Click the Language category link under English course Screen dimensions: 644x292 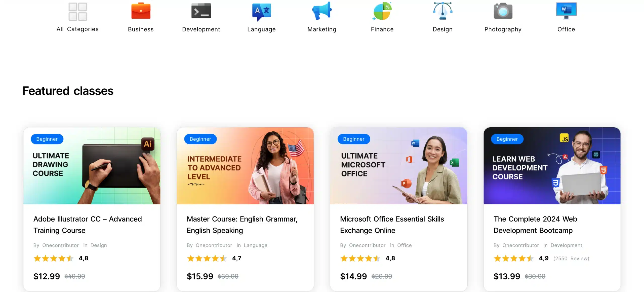pyautogui.click(x=255, y=245)
